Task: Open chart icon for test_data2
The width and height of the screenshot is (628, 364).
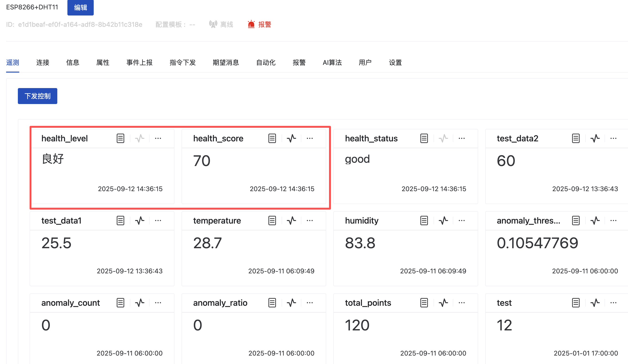Action: [595, 138]
